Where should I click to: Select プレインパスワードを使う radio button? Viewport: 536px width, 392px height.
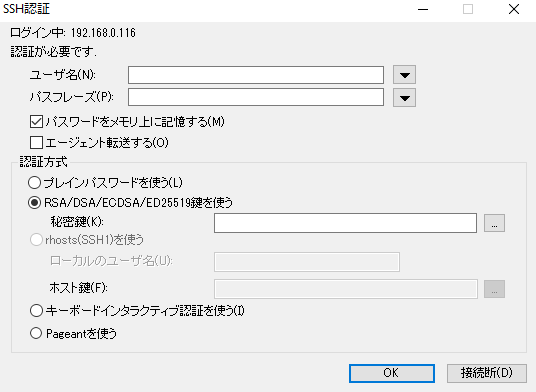tap(35, 183)
